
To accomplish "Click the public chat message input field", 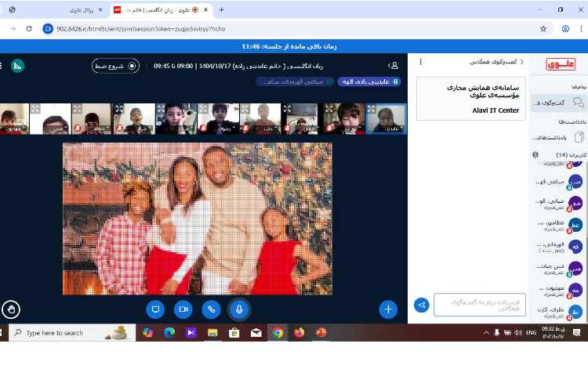I will (480, 305).
